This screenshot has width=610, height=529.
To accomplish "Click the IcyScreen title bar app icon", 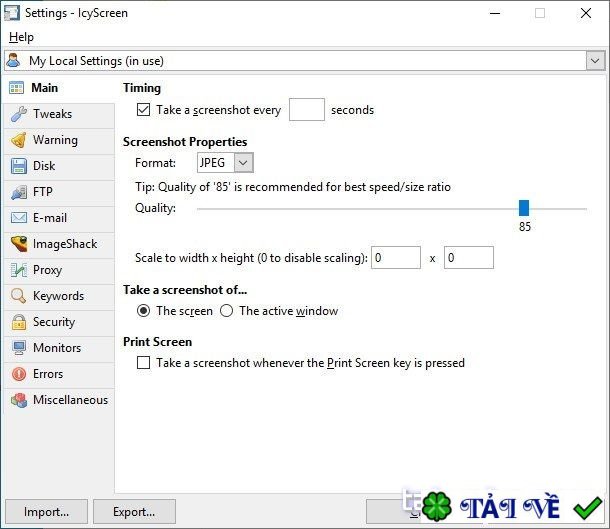I will pos(11,13).
